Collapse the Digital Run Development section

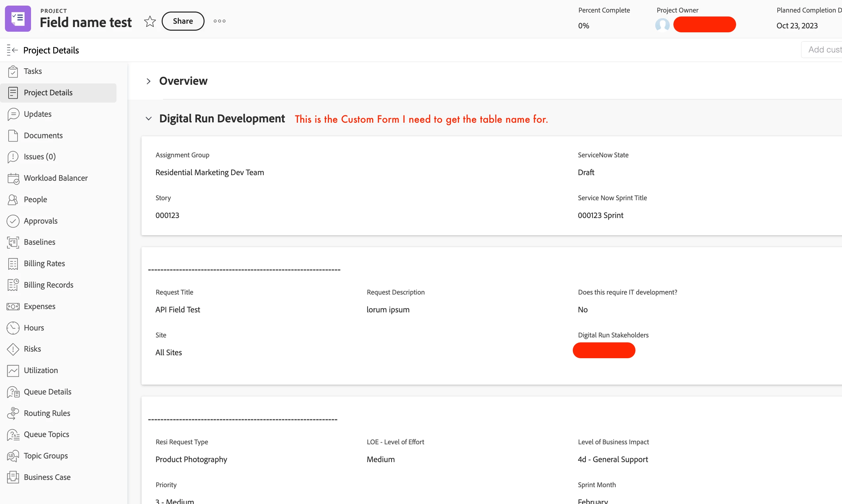[x=148, y=118]
